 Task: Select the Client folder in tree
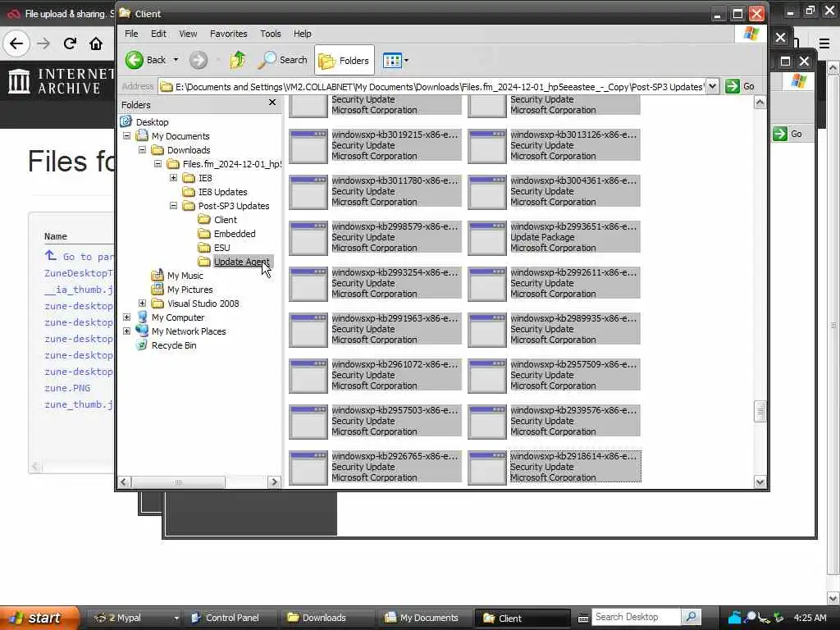(225, 220)
